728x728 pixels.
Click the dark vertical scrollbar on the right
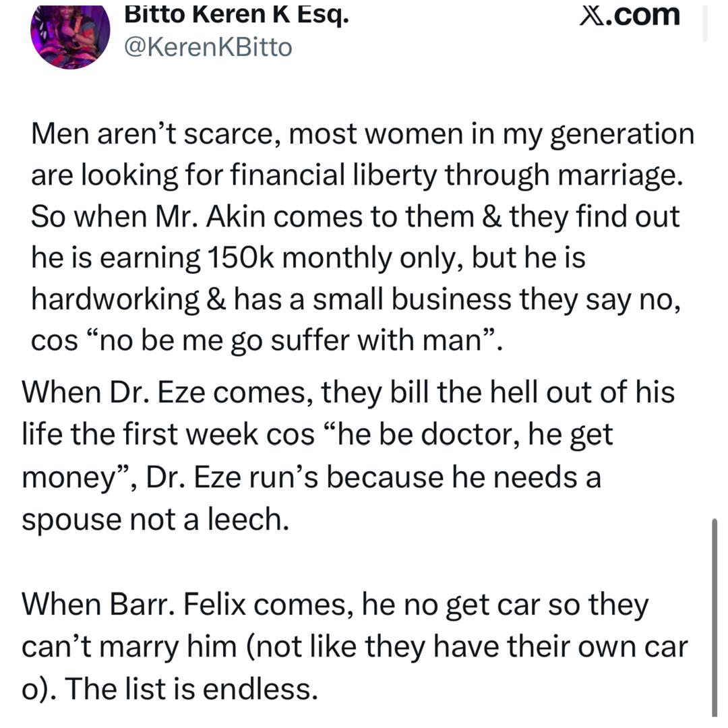[715, 617]
